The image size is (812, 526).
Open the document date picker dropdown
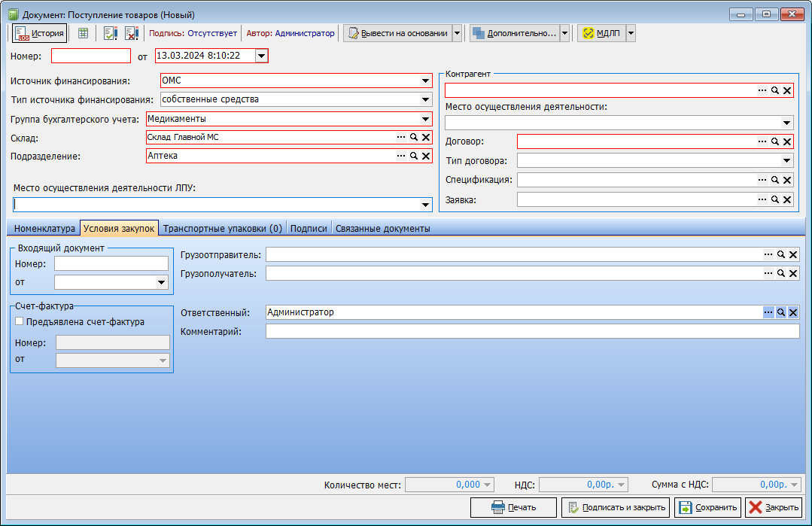click(260, 56)
